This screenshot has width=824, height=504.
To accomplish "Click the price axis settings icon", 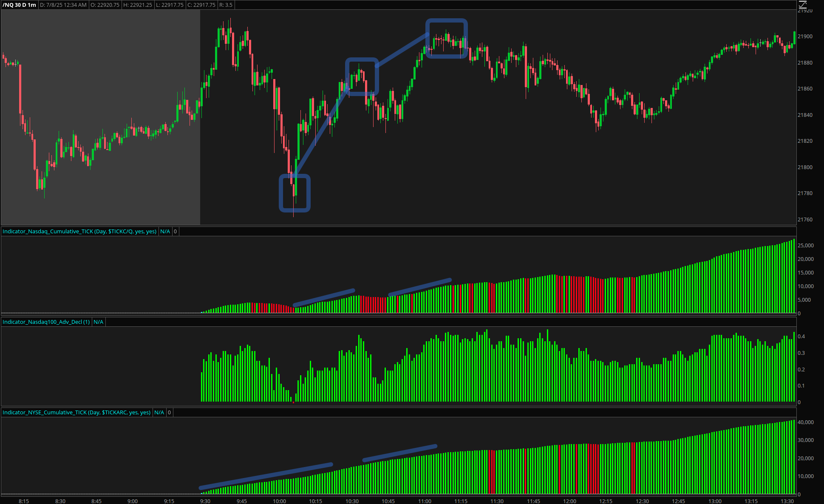I will [802, 5].
